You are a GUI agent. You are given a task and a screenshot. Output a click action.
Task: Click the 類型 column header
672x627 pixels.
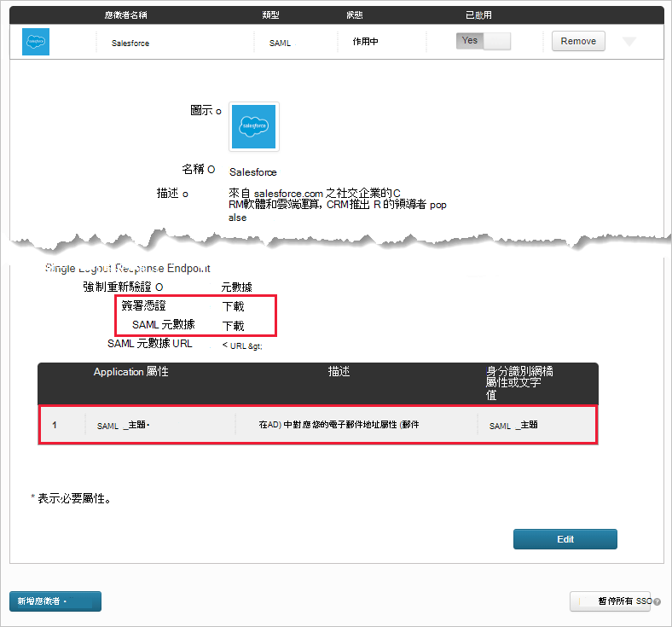coord(271,15)
